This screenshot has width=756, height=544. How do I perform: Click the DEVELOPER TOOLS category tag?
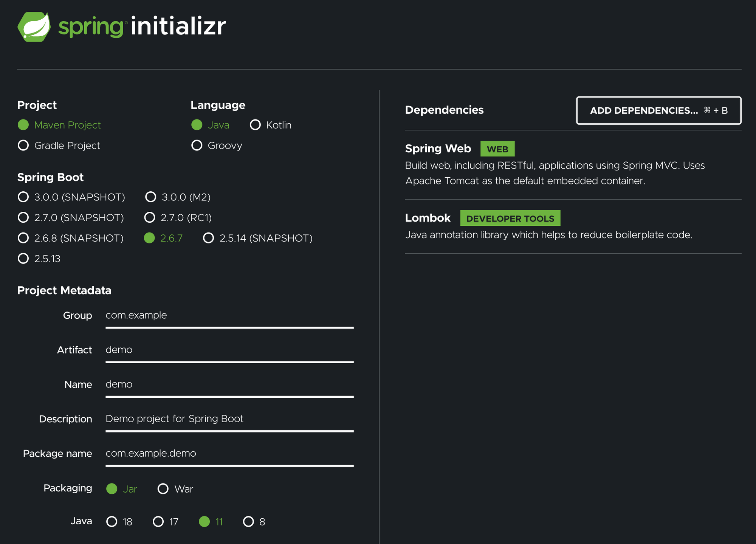point(510,219)
